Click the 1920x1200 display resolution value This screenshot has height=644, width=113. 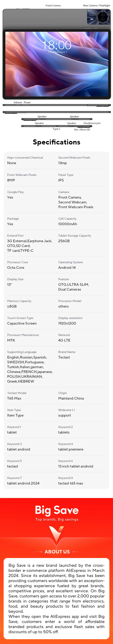(x=67, y=323)
